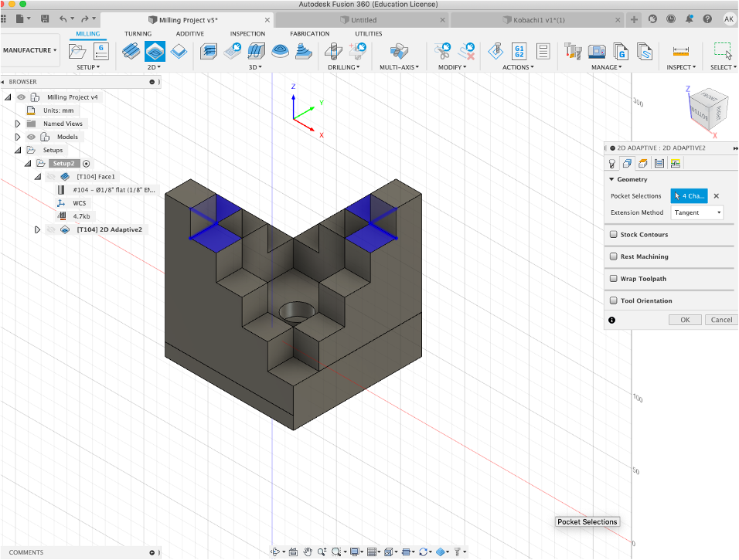Open the DRILLING dropdown menu

[343, 67]
